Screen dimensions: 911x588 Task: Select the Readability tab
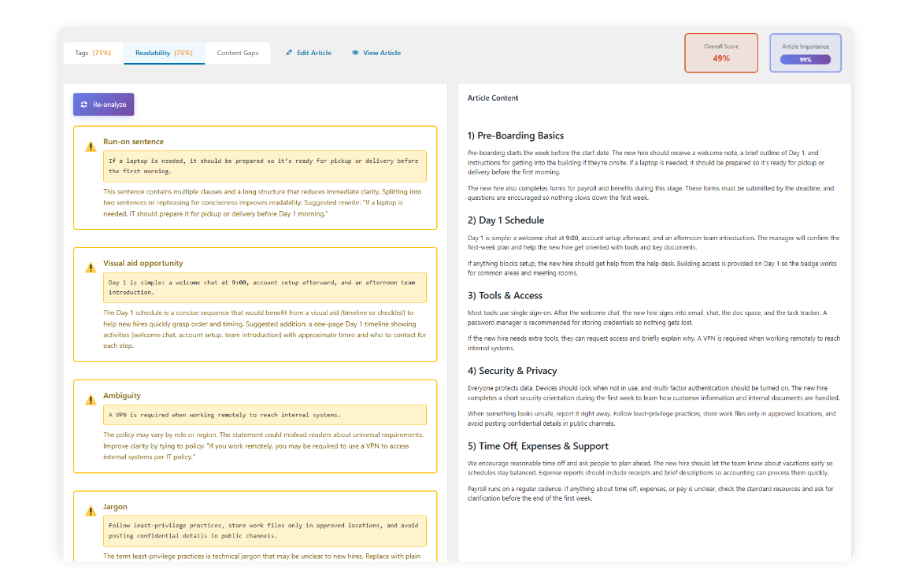tap(164, 53)
